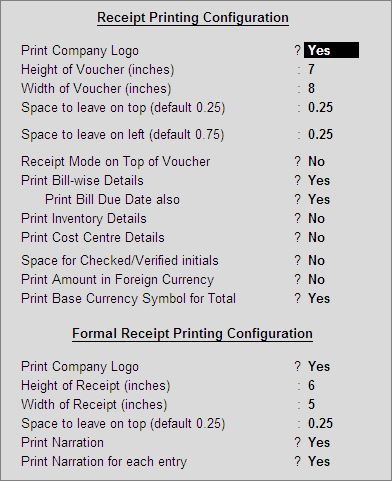This screenshot has width=392, height=481.
Task: Edit Width of Voucher value 8
Action: coord(311,89)
